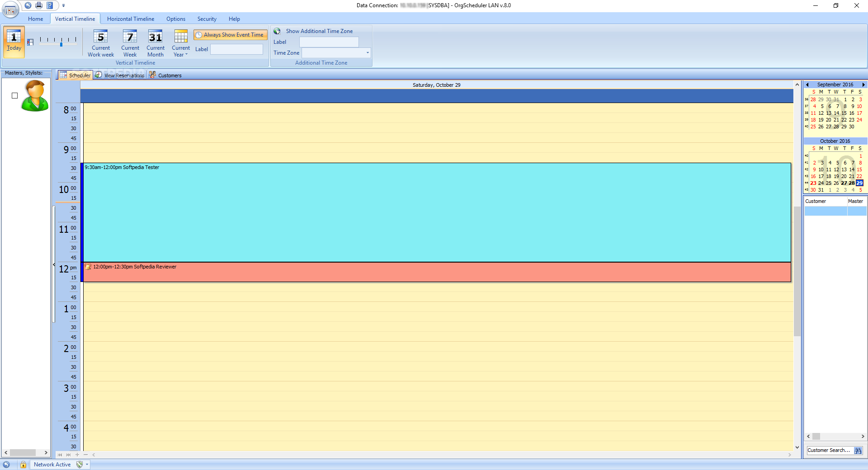Select the 12:00pm-12:30pm Softpedia Reviewer appointment
The image size is (868, 470).
437,272
